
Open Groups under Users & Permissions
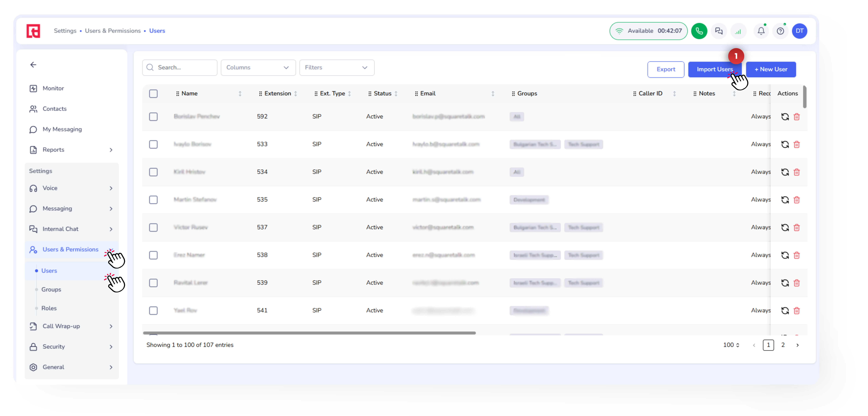pos(51,289)
